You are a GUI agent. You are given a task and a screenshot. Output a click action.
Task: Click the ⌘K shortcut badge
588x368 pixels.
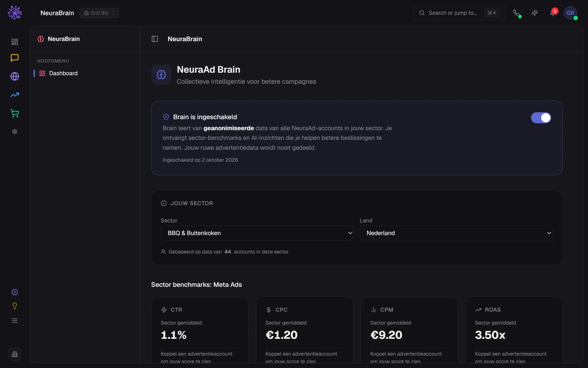click(x=492, y=13)
